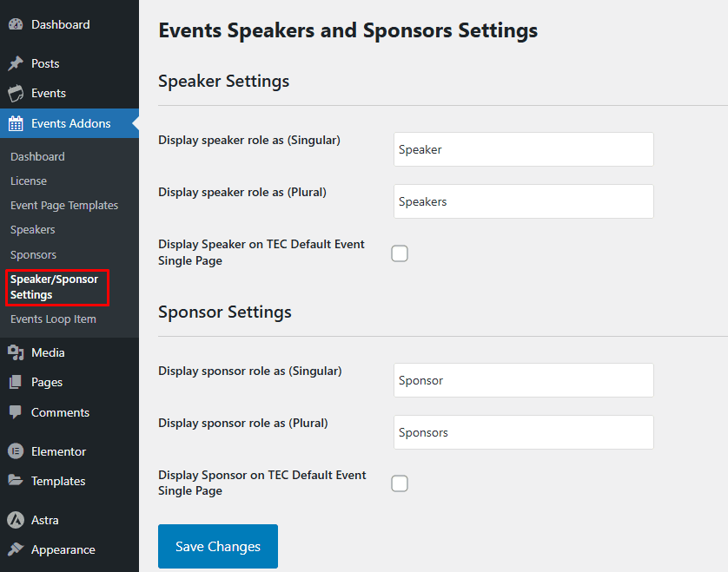Click the Elementor logo icon
Screen dimensions: 728x572
16,451
